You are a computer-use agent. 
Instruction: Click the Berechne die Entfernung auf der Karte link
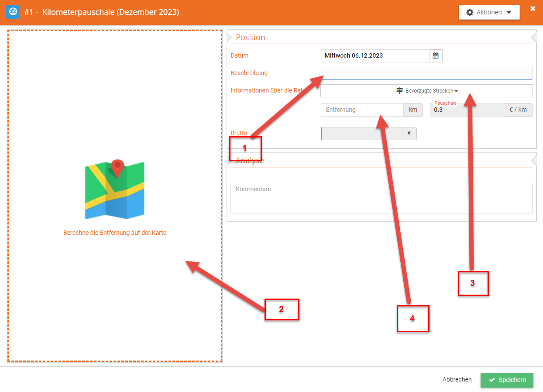[115, 233]
